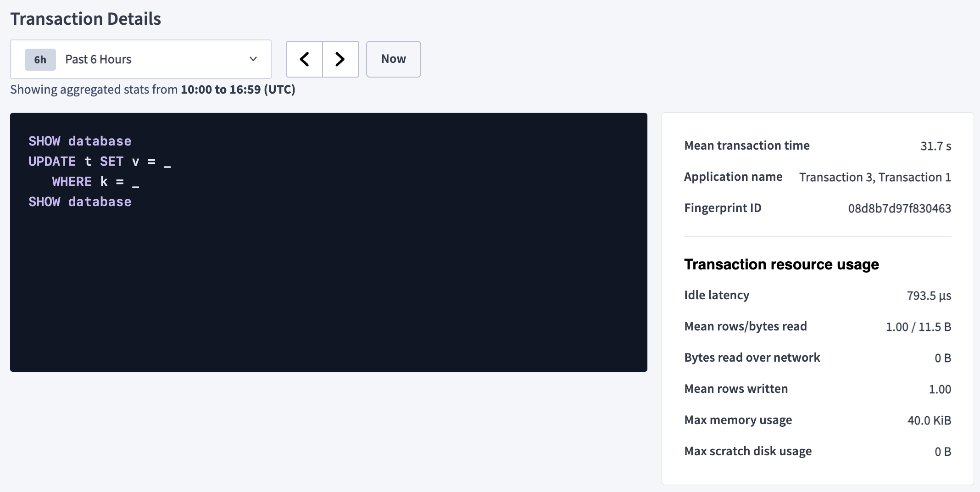Navigate to the previous time interval
Image resolution: width=980 pixels, height=492 pixels.
click(x=304, y=59)
